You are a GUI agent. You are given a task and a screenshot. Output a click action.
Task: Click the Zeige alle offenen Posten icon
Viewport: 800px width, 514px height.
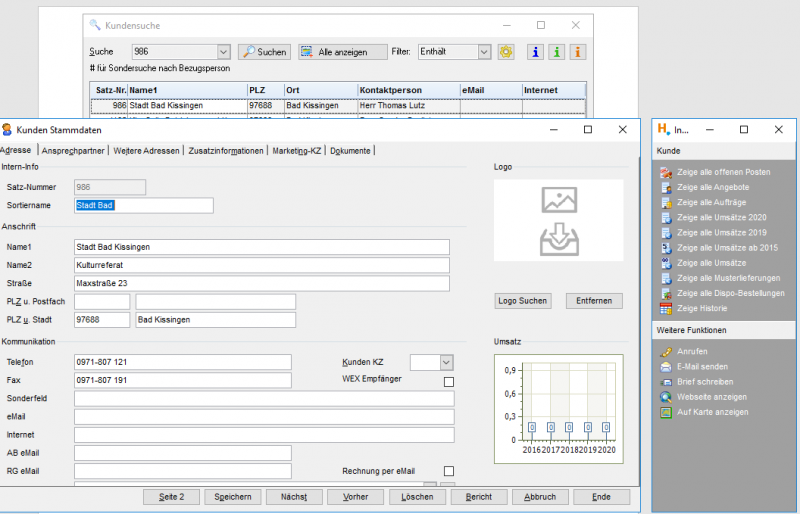coord(666,173)
